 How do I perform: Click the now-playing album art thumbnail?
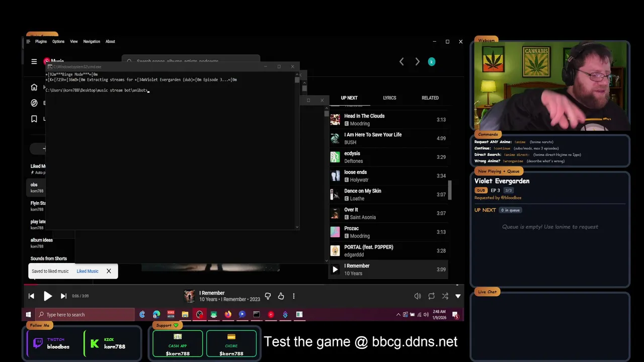tap(189, 296)
